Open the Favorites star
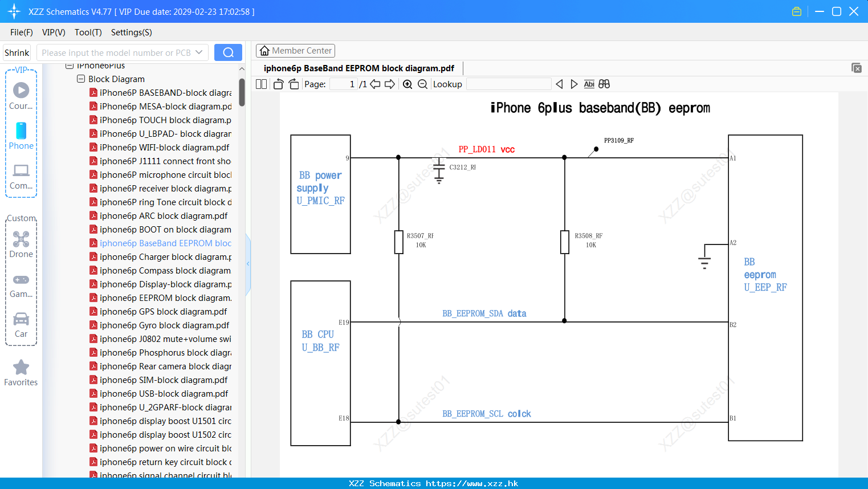Screen dimensions: 868x489 pos(21,373)
